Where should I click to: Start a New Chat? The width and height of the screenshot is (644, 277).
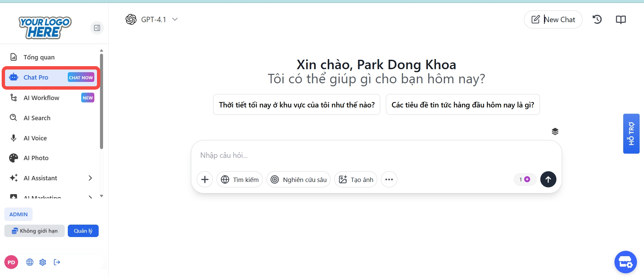553,19
